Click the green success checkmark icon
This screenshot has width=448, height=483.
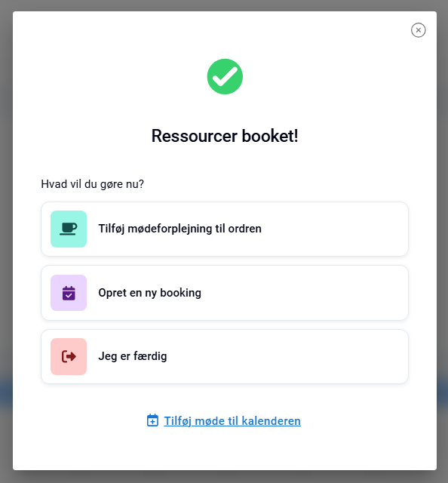[225, 76]
